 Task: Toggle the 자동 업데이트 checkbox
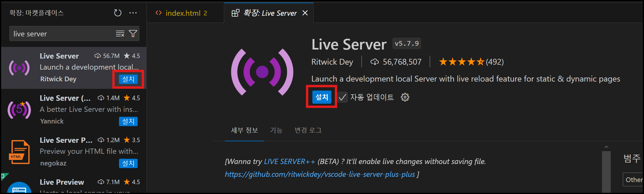point(343,97)
